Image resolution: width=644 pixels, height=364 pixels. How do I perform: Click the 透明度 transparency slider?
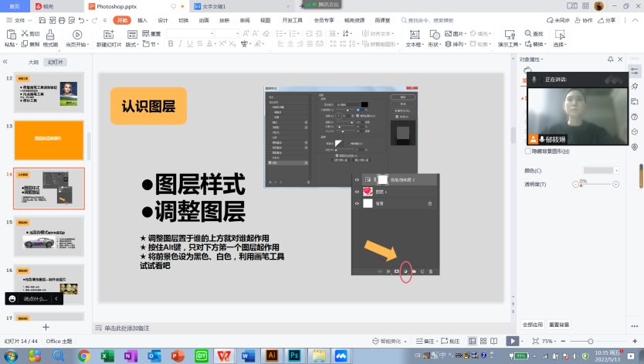click(597, 184)
